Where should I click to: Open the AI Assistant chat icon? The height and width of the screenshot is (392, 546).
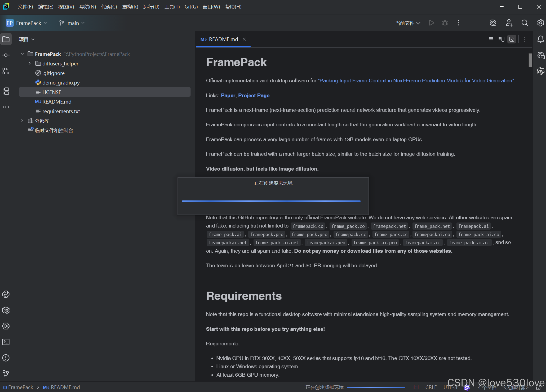(x=540, y=55)
